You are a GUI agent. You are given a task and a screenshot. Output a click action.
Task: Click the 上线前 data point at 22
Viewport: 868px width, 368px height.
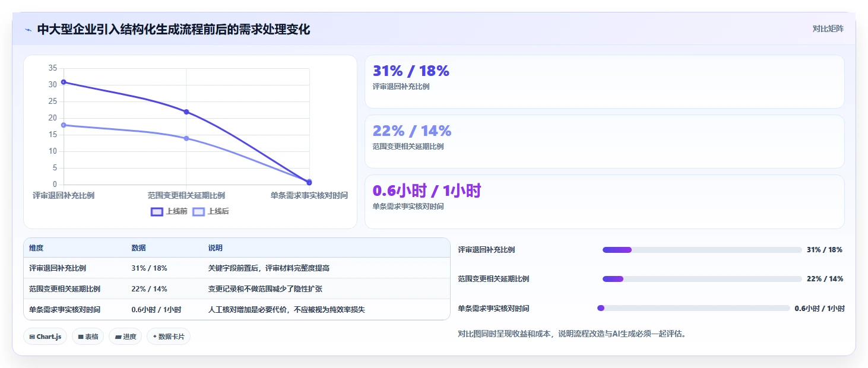pos(186,112)
